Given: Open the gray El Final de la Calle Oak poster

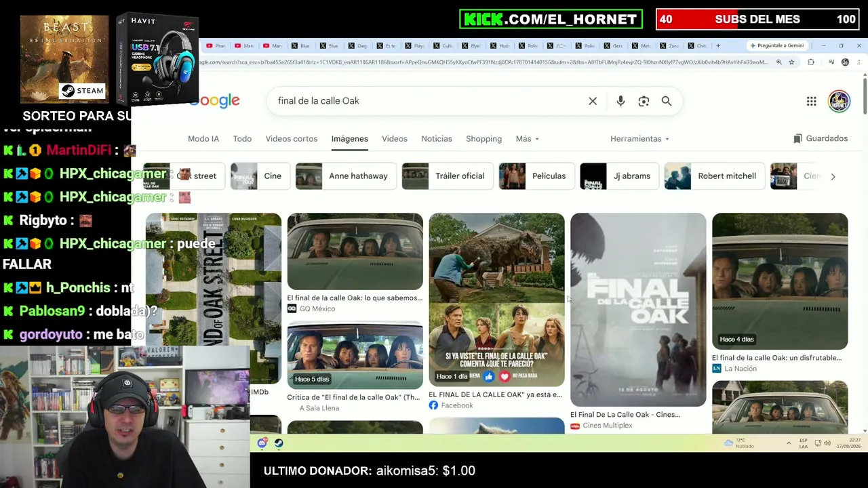Looking at the screenshot, I should tap(638, 310).
